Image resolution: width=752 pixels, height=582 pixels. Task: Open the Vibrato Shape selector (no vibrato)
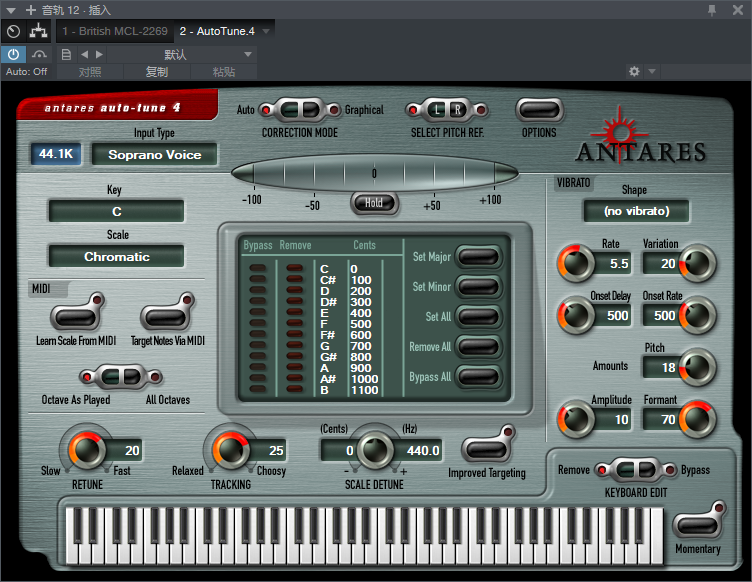point(636,211)
